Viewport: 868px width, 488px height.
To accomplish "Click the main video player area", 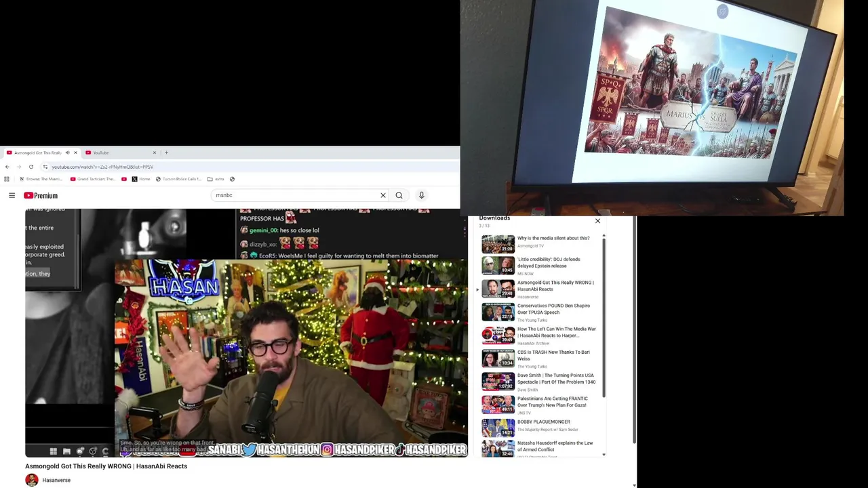I will (246, 333).
